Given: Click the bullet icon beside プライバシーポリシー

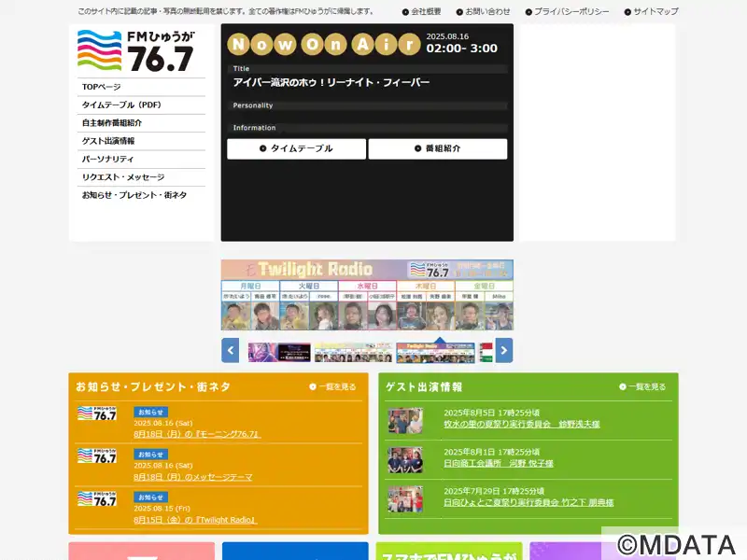Looking at the screenshot, I should [x=529, y=12].
